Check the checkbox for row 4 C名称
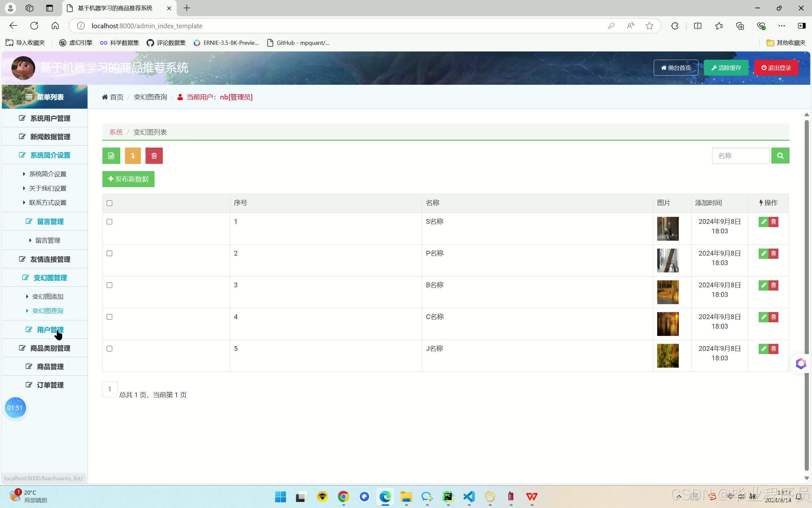The image size is (812, 508). tap(109, 317)
